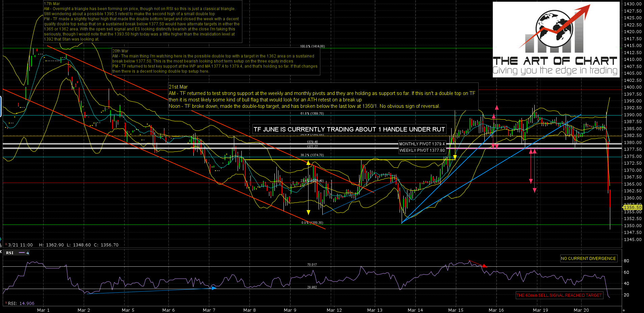This screenshot has height=313, width=644.
Task: Click the 1356.50 current price tag
Action: click(632, 207)
